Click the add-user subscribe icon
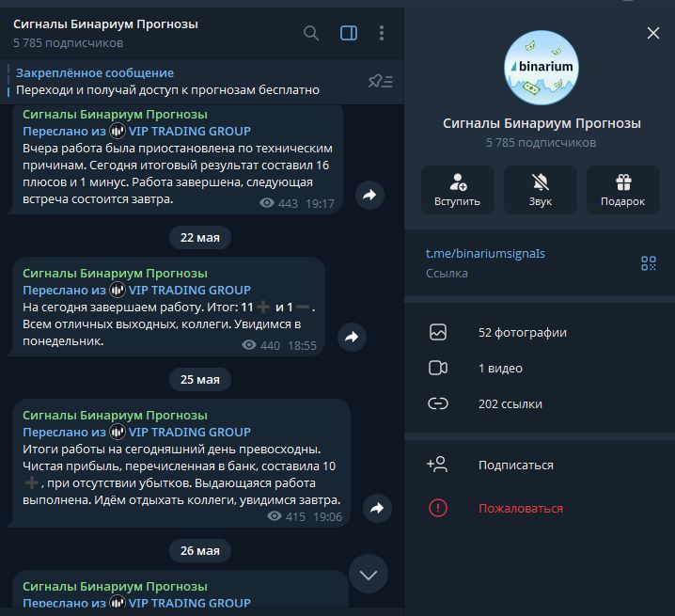 (437, 465)
